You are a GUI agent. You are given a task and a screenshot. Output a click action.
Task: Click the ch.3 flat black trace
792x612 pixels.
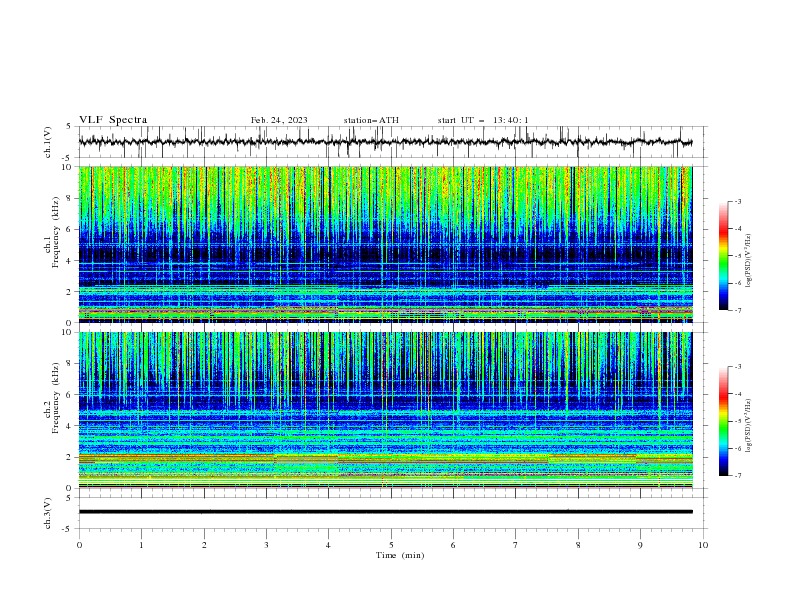[385, 512]
